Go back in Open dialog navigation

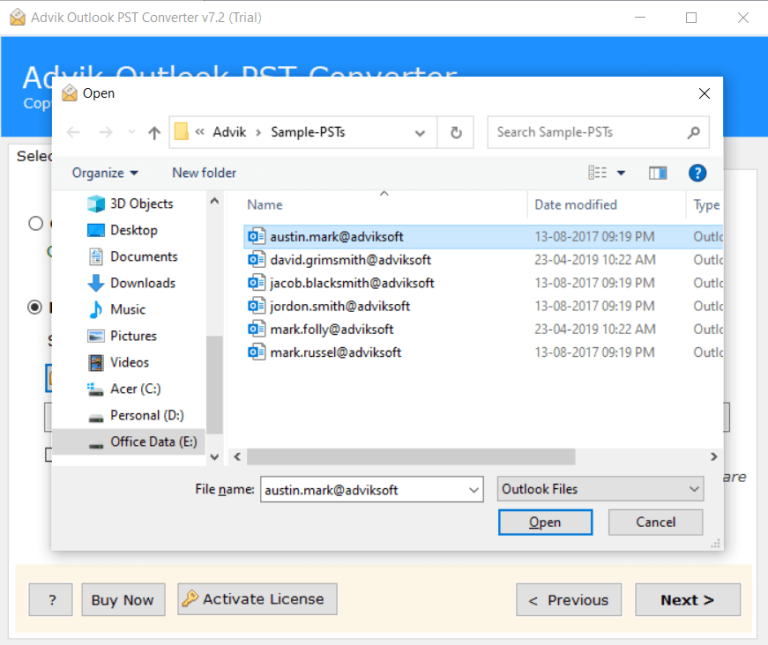73,132
